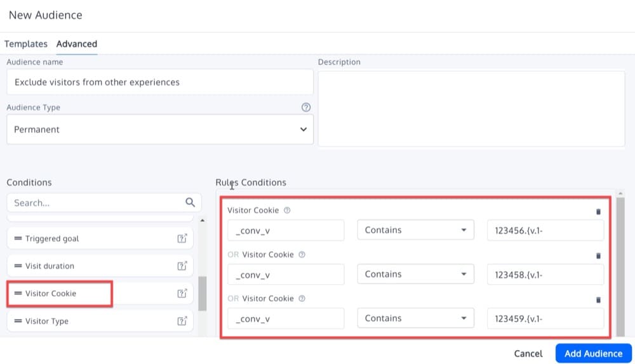The width and height of the screenshot is (635, 364).
Task: Delete the second Visitor Cookie rule
Action: click(x=598, y=256)
